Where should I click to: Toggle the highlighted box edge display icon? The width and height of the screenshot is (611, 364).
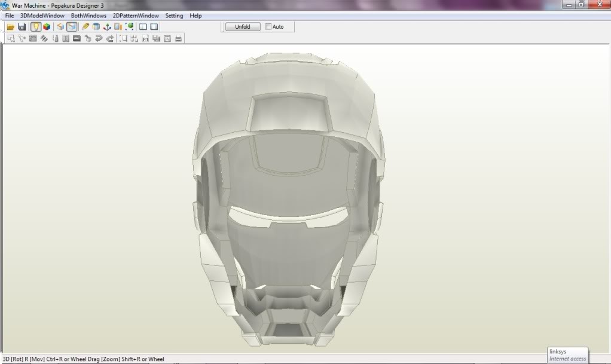tap(71, 27)
